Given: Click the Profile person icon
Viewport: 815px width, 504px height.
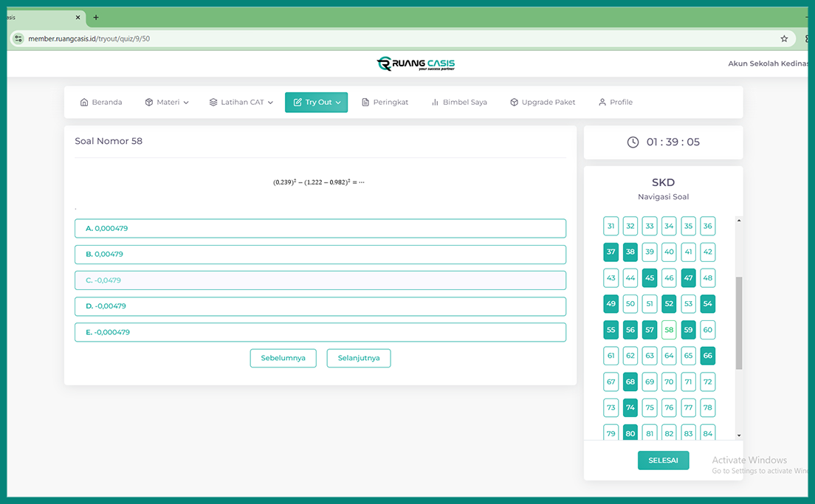Looking at the screenshot, I should tap(602, 103).
